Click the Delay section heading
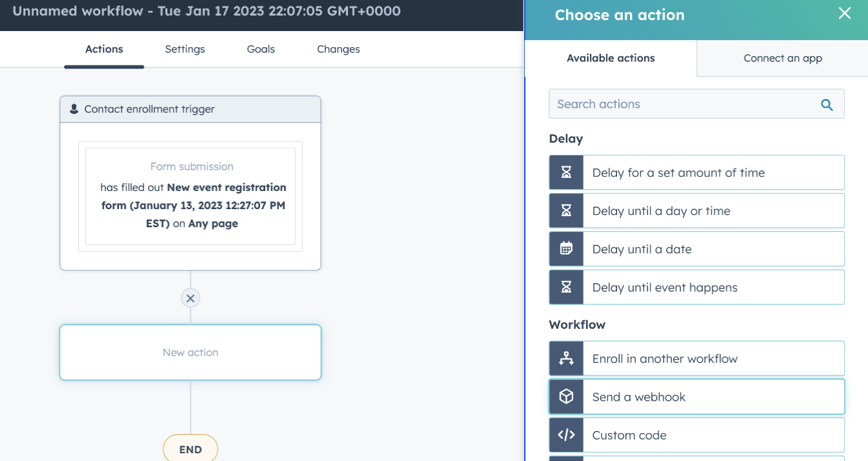The height and width of the screenshot is (461, 868). [x=566, y=139]
